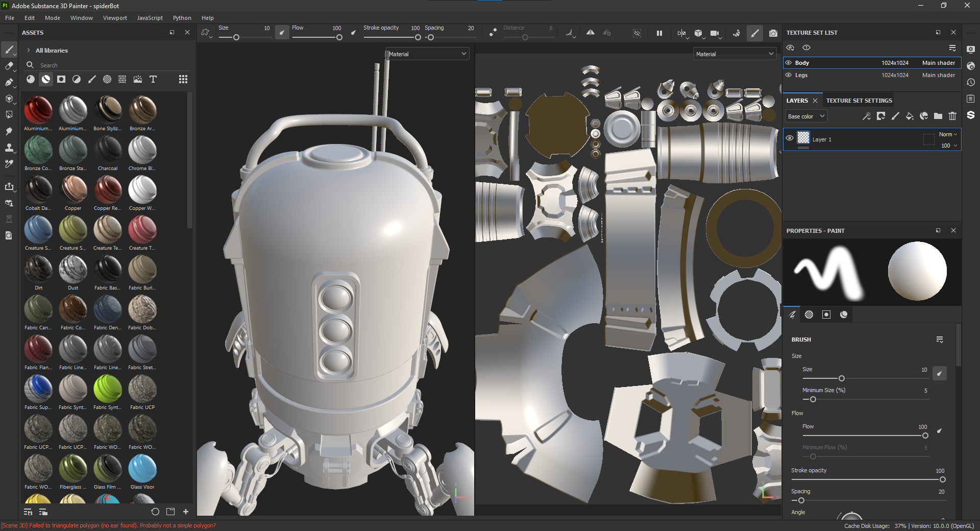
Task: Select the Polygon Fill tool
Action: point(9,99)
